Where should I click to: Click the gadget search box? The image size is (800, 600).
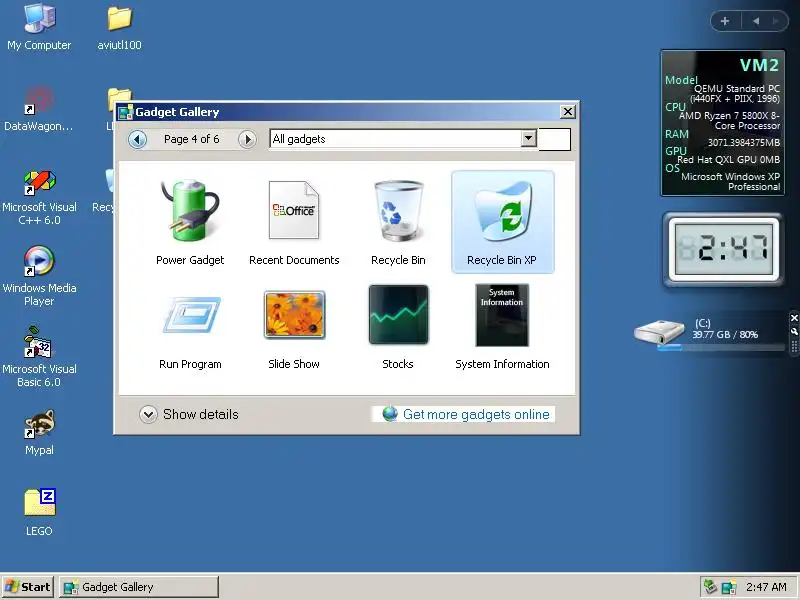555,139
